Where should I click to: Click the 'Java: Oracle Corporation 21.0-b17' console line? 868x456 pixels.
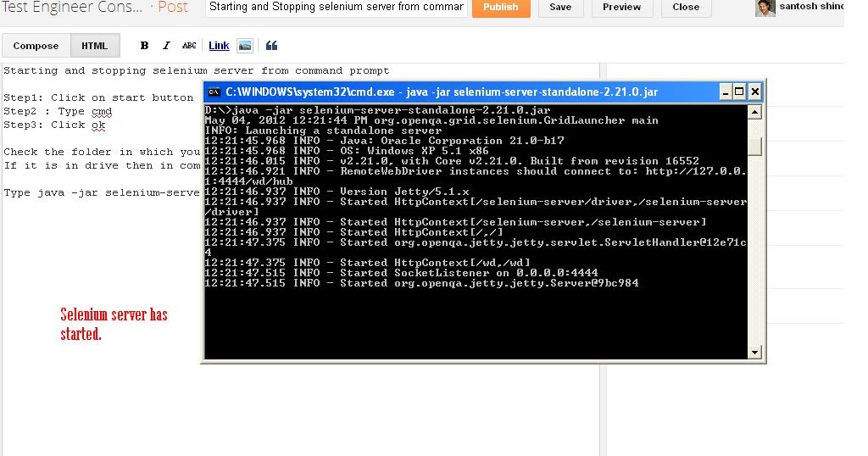click(385, 141)
